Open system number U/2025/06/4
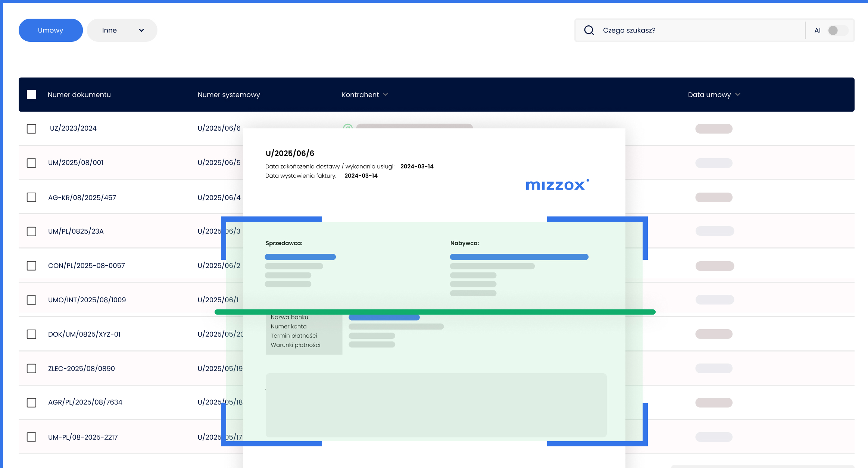The height and width of the screenshot is (468, 868). (219, 197)
